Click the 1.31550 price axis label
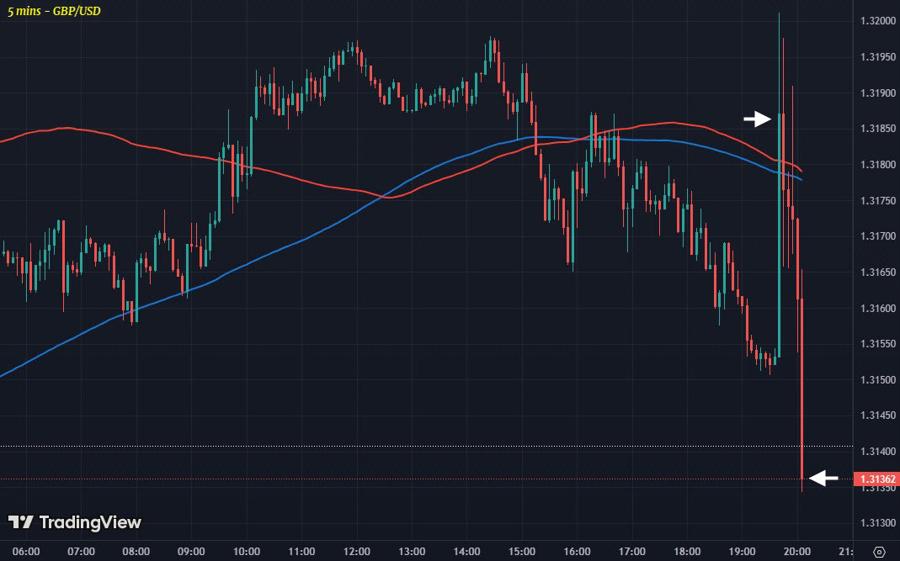This screenshot has width=900, height=561. coord(878,344)
